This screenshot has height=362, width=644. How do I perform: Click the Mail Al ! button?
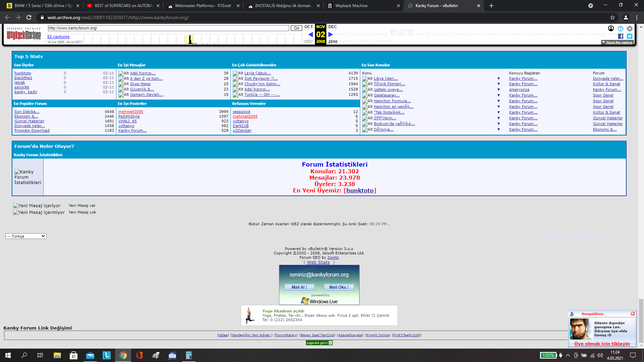[x=299, y=287]
